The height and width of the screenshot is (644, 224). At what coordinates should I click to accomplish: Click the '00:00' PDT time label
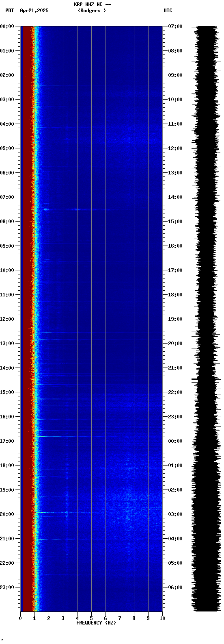tap(7, 26)
